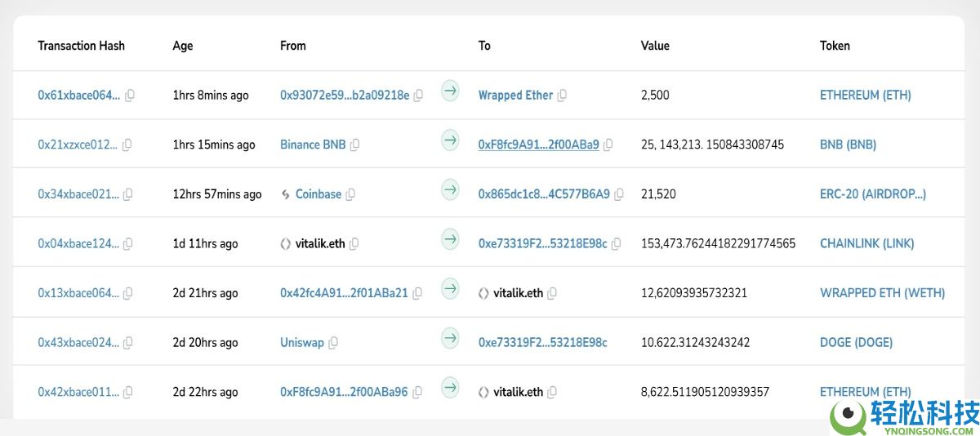Open sender address 0x93072e59...b2a09218e

[x=345, y=96]
